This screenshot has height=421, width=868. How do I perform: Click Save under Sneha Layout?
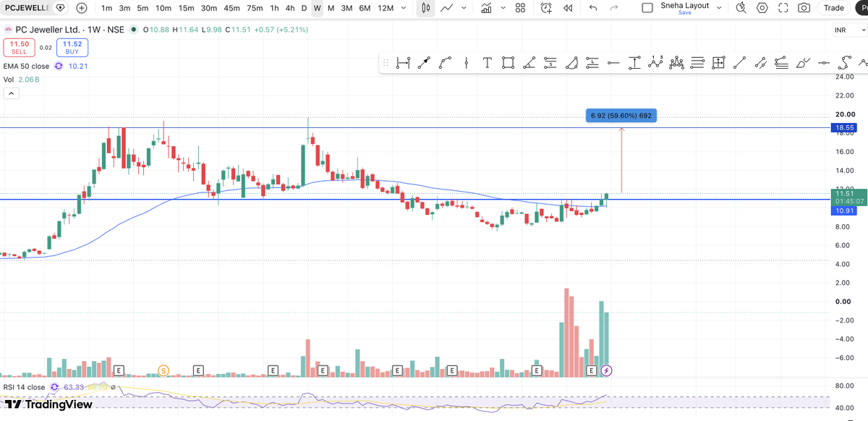pyautogui.click(x=684, y=12)
